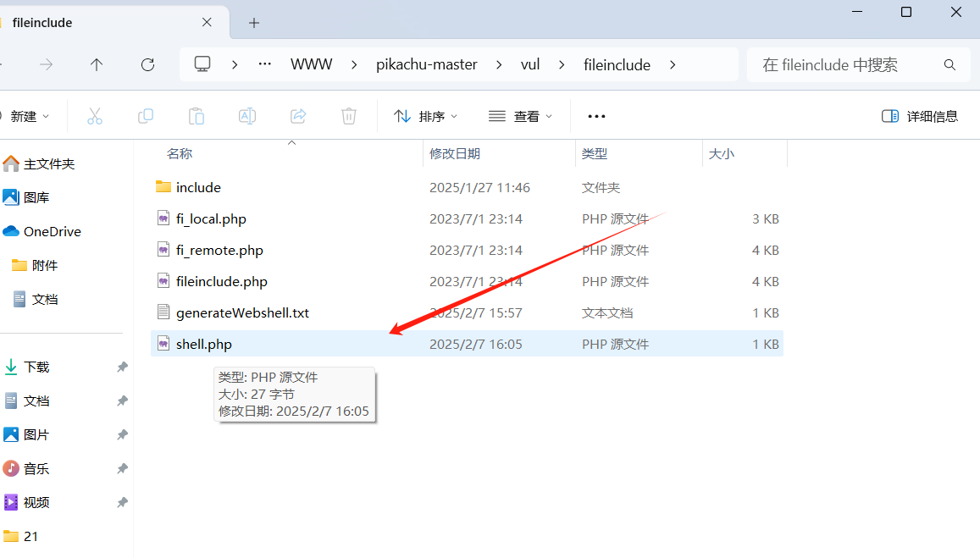The width and height of the screenshot is (980, 558).
Task: Navigate forward with the arrow button
Action: (47, 64)
